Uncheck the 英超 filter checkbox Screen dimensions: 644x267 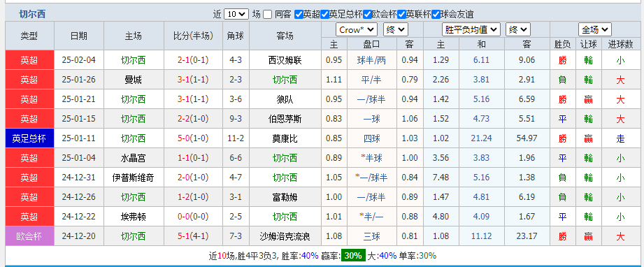299,15
